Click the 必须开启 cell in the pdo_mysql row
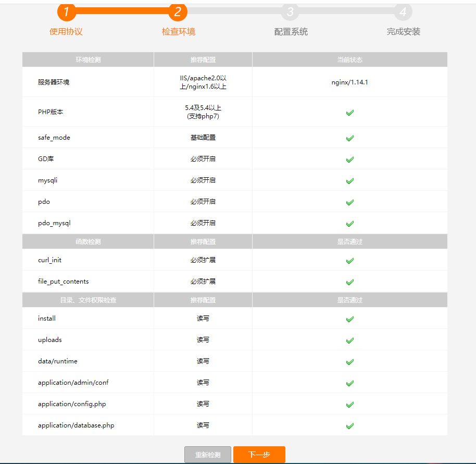The width and height of the screenshot is (476, 464). coord(203,223)
